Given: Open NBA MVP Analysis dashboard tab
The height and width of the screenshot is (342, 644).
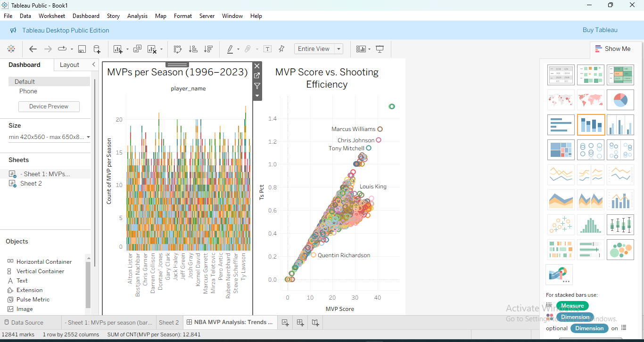Looking at the screenshot, I should pyautogui.click(x=230, y=323).
